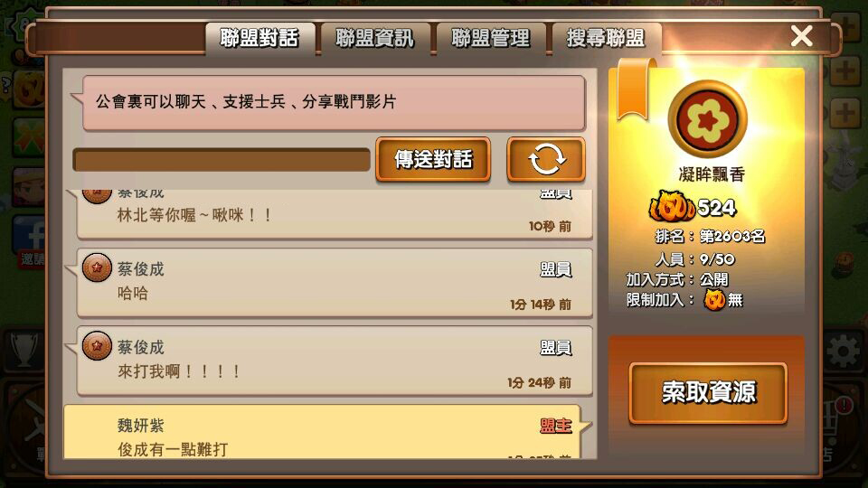
Task: Close the alliance dialog with X
Action: point(802,36)
